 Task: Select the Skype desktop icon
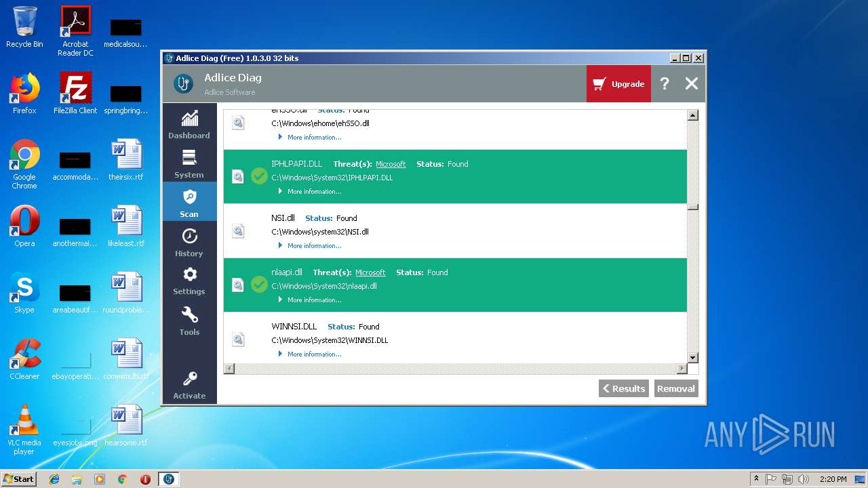(24, 293)
